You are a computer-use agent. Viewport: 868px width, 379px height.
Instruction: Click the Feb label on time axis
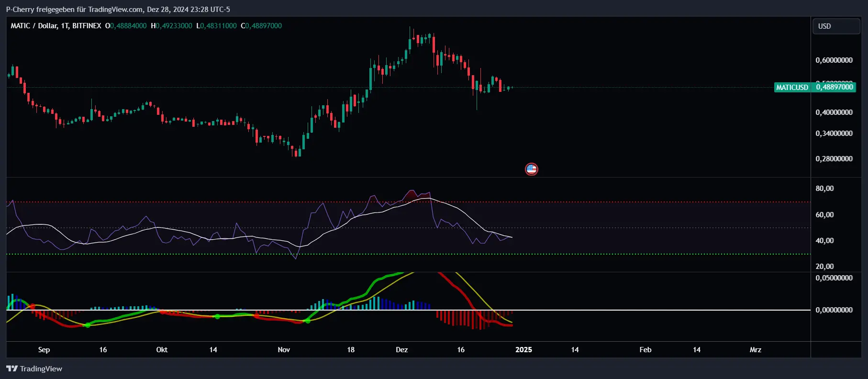[645, 350]
